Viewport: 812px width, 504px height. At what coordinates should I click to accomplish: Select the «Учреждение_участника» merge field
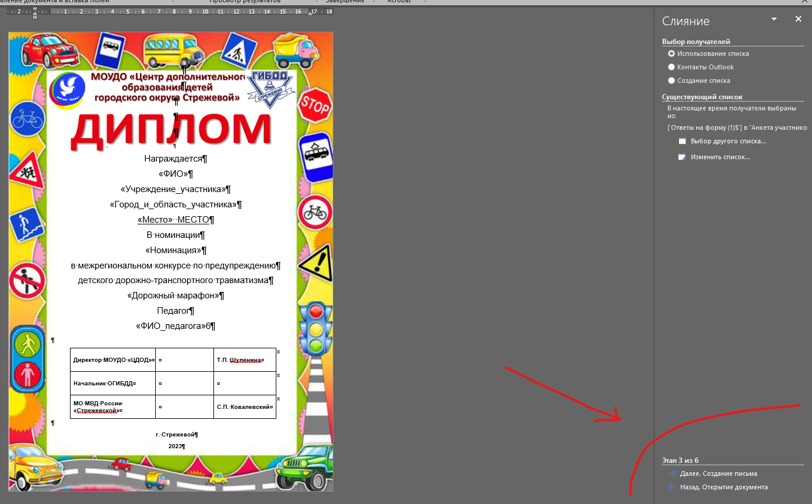coord(173,189)
